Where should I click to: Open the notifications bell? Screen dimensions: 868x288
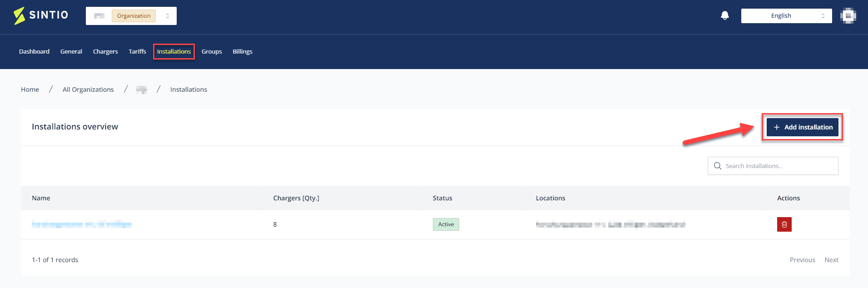(725, 16)
